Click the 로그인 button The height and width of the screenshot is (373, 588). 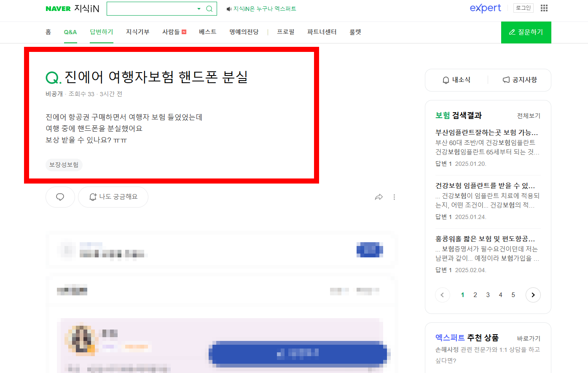click(524, 8)
